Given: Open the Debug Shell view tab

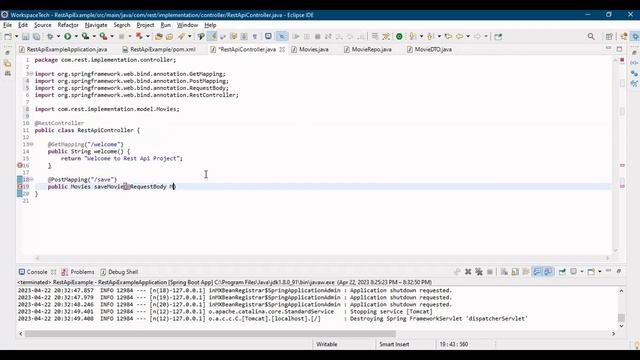Looking at the screenshot, I should click(119, 272).
